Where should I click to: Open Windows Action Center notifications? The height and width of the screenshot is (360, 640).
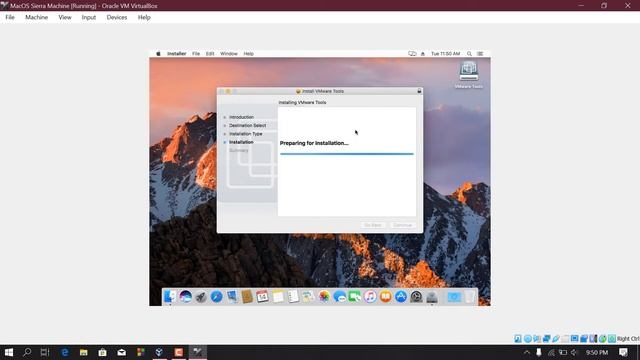623,352
